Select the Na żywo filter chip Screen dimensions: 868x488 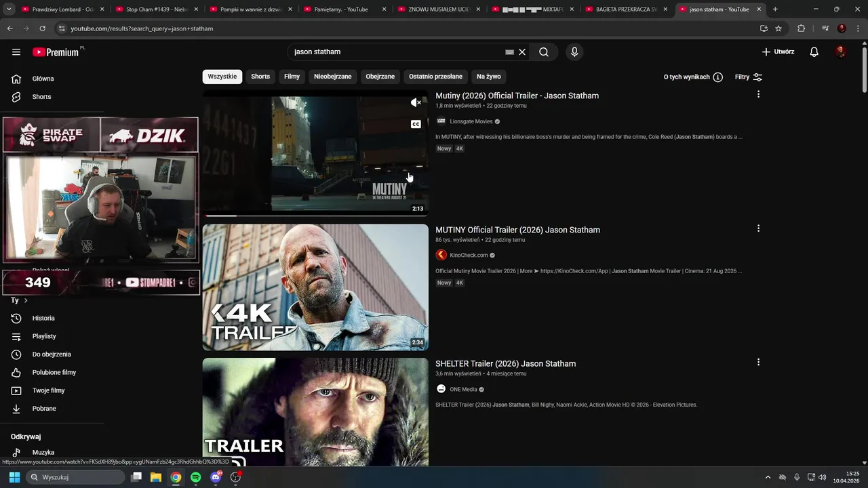coord(489,77)
